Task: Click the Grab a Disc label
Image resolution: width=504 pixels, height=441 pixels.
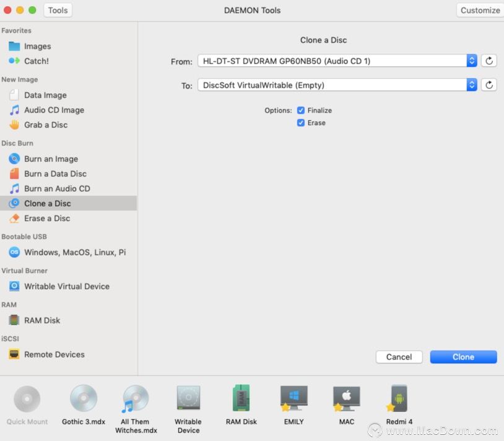Action: (x=46, y=124)
